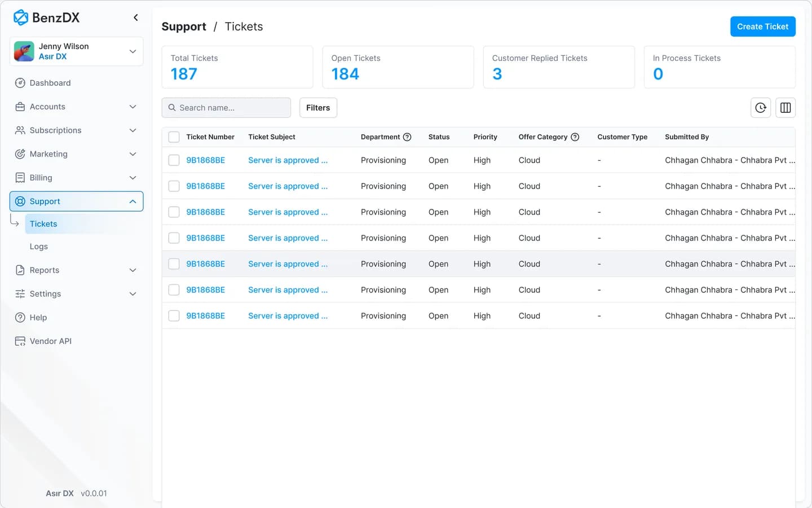812x508 pixels.
Task: Expand the Settings section chevron
Action: [x=133, y=294]
